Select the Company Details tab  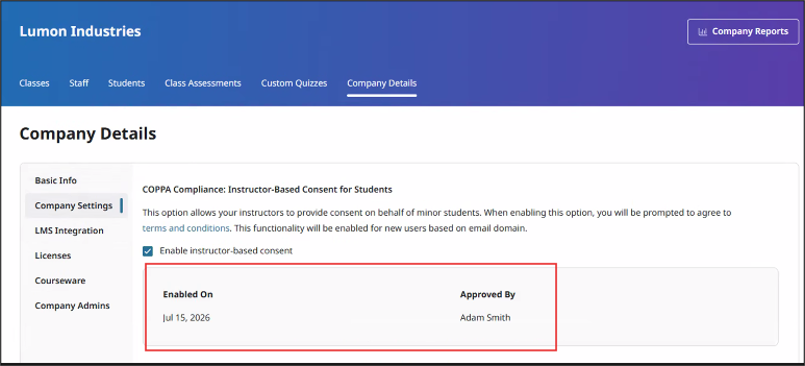point(382,83)
